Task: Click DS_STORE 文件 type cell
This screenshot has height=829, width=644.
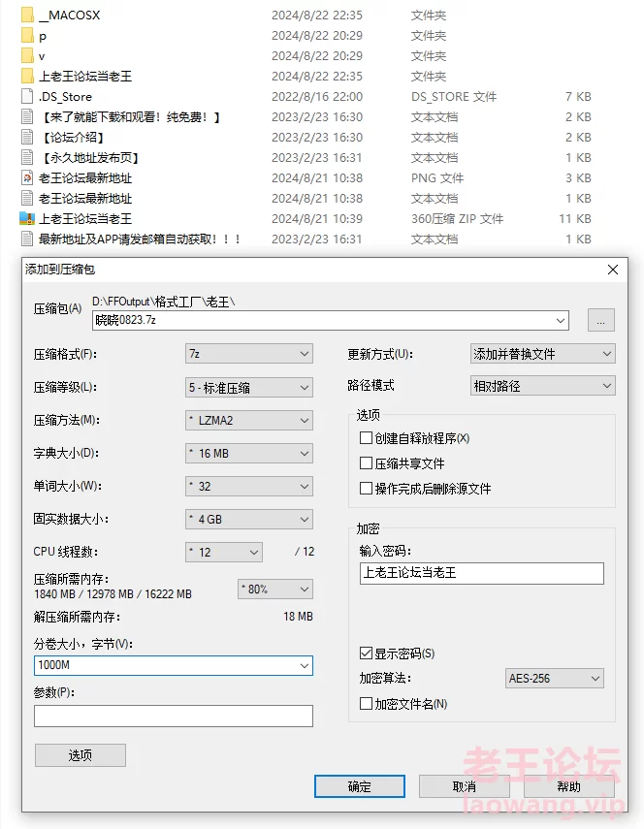Action: tap(454, 97)
